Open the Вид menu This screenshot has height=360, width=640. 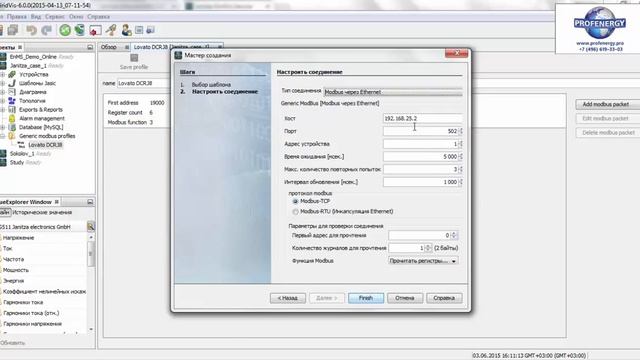click(x=36, y=17)
